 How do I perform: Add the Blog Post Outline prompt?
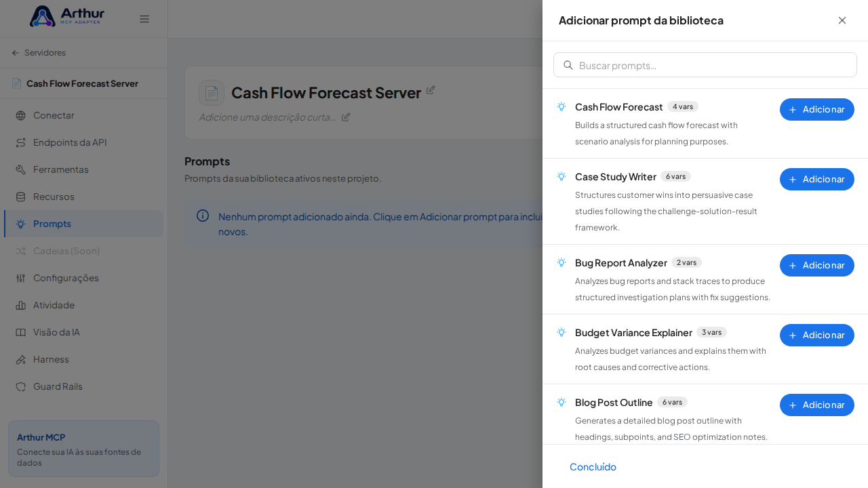(817, 405)
